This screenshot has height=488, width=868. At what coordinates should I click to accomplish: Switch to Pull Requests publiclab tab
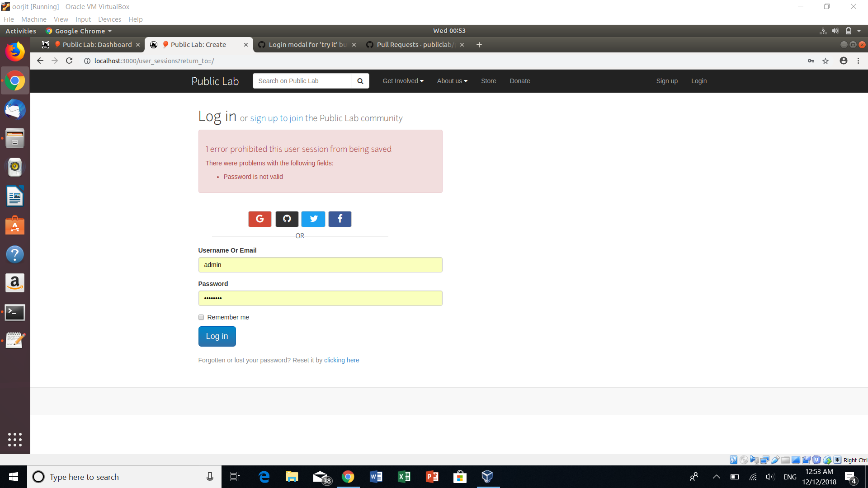pyautogui.click(x=414, y=45)
